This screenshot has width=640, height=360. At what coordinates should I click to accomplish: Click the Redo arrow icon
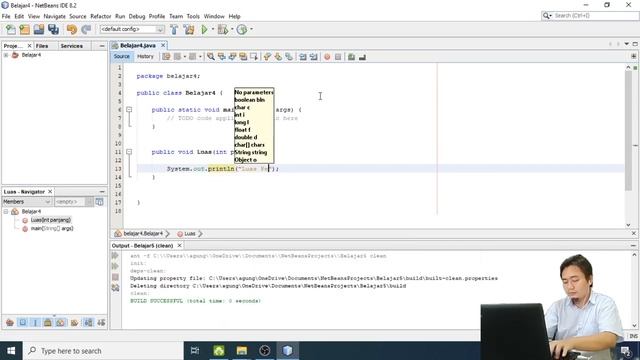click(x=86, y=29)
